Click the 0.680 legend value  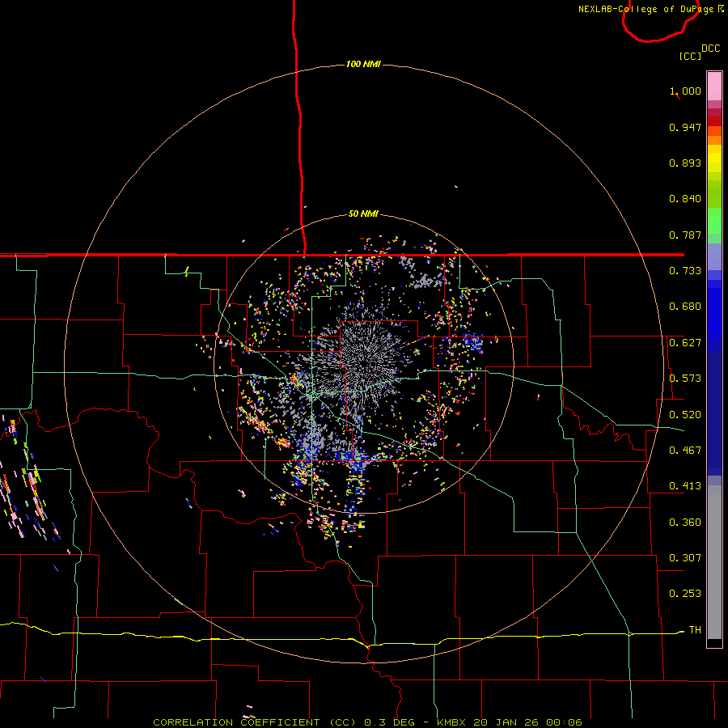[685, 307]
